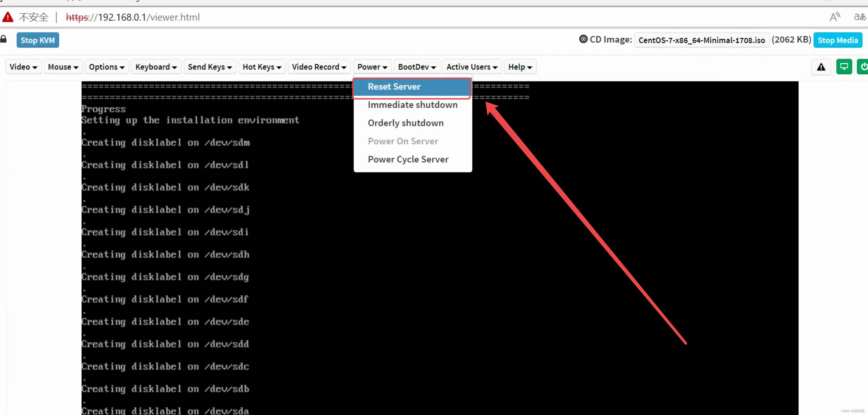Choose Immediate shutdown menu entry
This screenshot has height=415, width=868.
coord(413,105)
